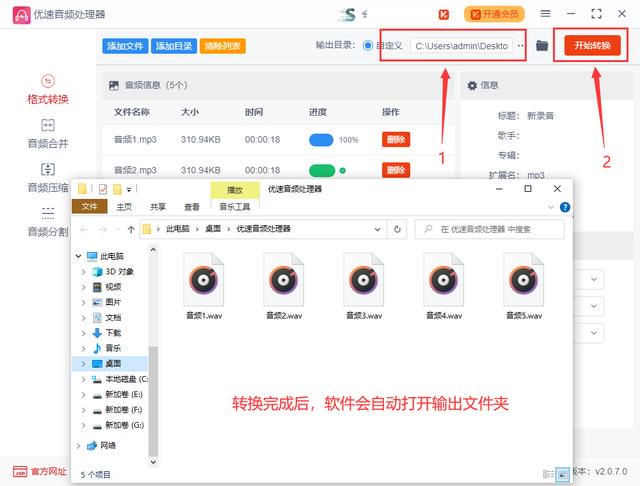Open the 查看 tab in Explorer ribbon
Viewport: 640px width, 486px height.
click(192, 206)
